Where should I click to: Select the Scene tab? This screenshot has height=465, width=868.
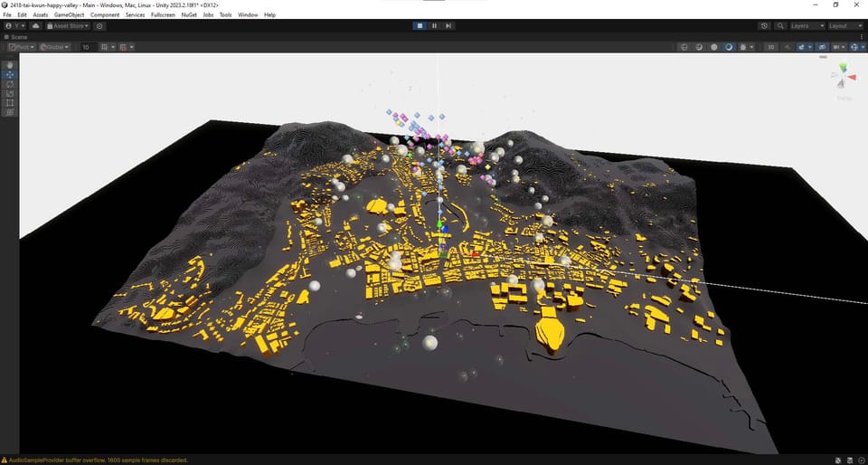[15, 37]
